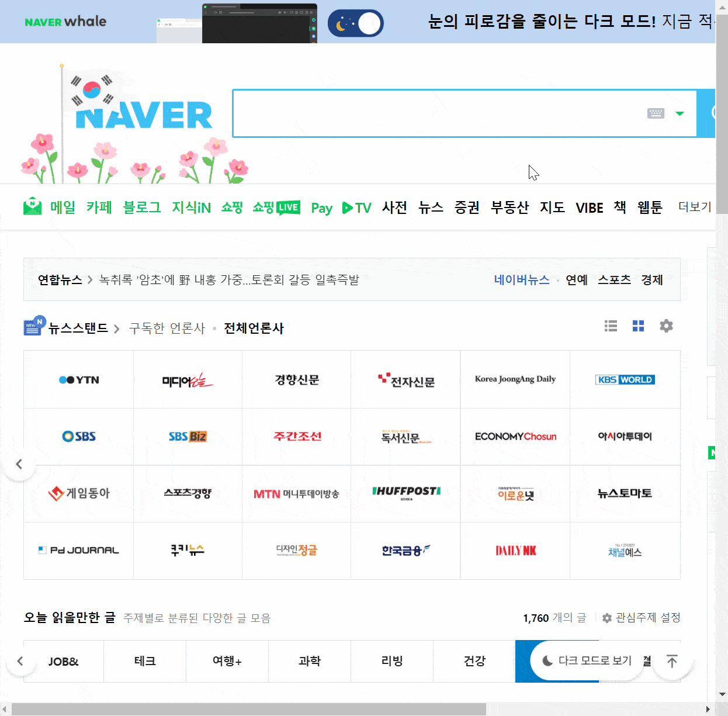Open the 주간조선 press tile
Viewport: 728px width, 716px height.
tap(297, 436)
